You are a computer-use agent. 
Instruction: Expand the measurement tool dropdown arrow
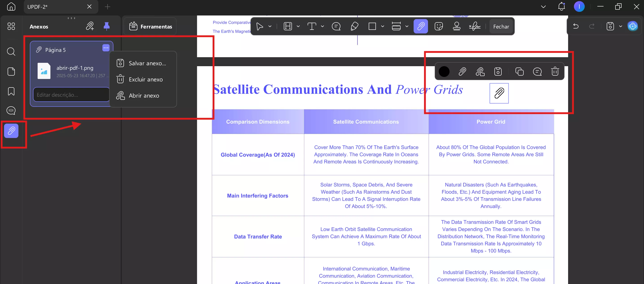point(407,26)
